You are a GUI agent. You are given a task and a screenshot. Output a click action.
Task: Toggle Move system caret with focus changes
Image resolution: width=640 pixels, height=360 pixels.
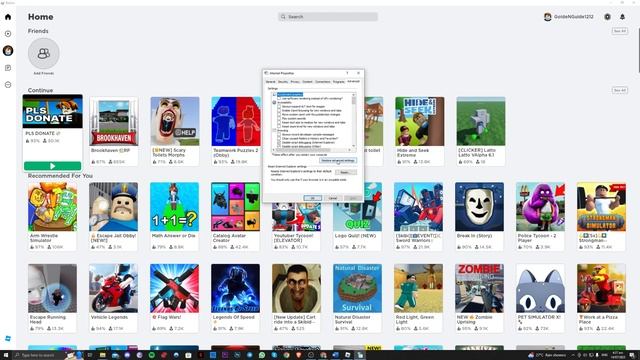tap(279, 115)
